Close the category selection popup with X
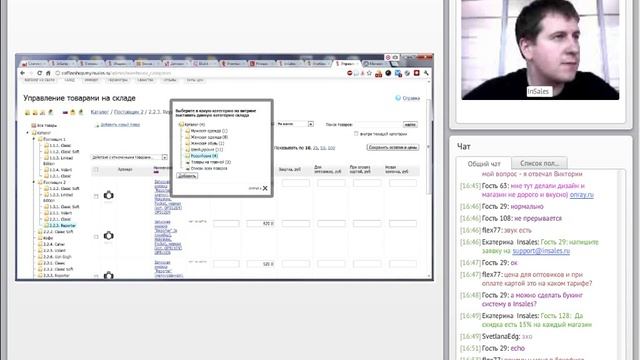Viewport: 640px width, 360px height. tap(265, 188)
